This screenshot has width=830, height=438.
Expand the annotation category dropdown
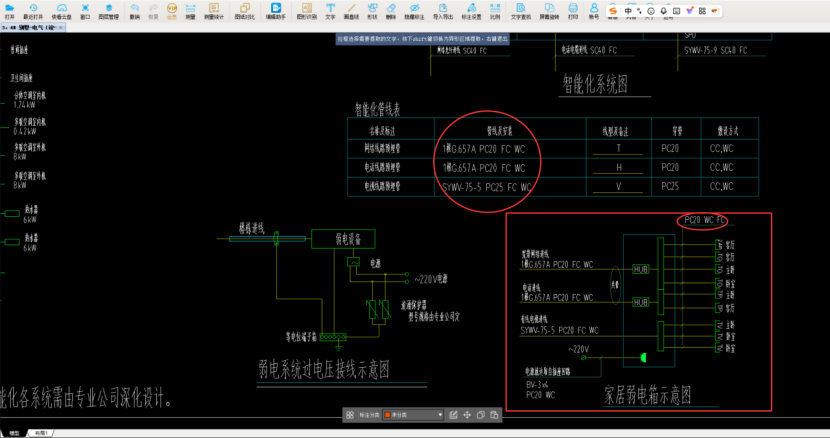pyautogui.click(x=438, y=414)
